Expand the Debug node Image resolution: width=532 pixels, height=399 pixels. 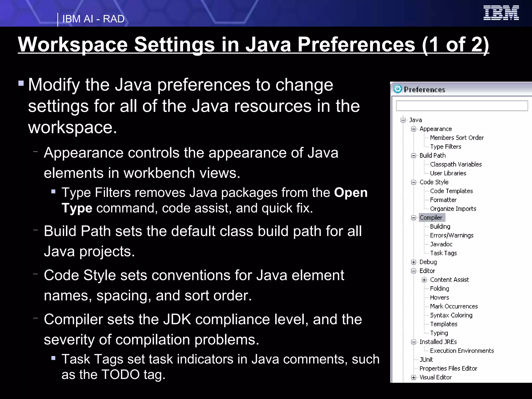414,262
